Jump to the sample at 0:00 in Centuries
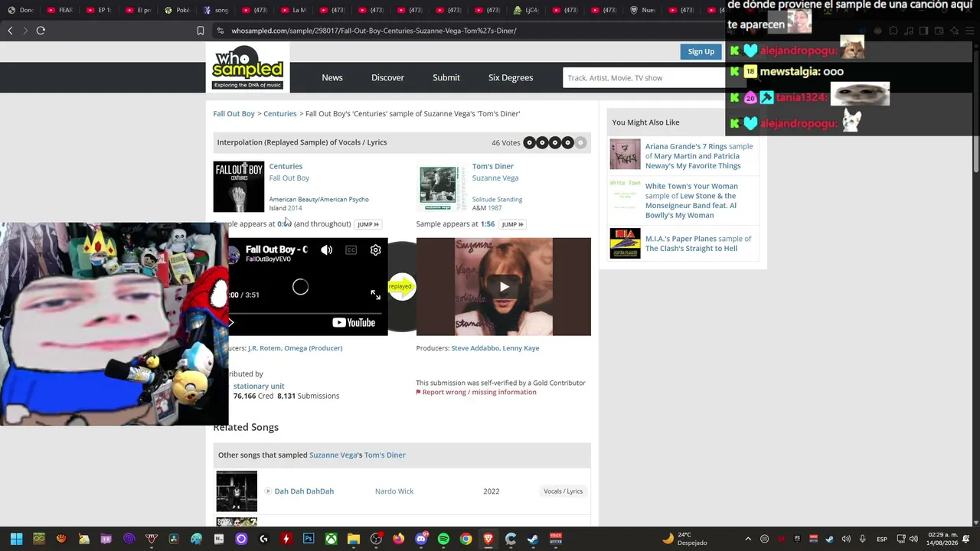The width and height of the screenshot is (980, 551). pyautogui.click(x=368, y=224)
